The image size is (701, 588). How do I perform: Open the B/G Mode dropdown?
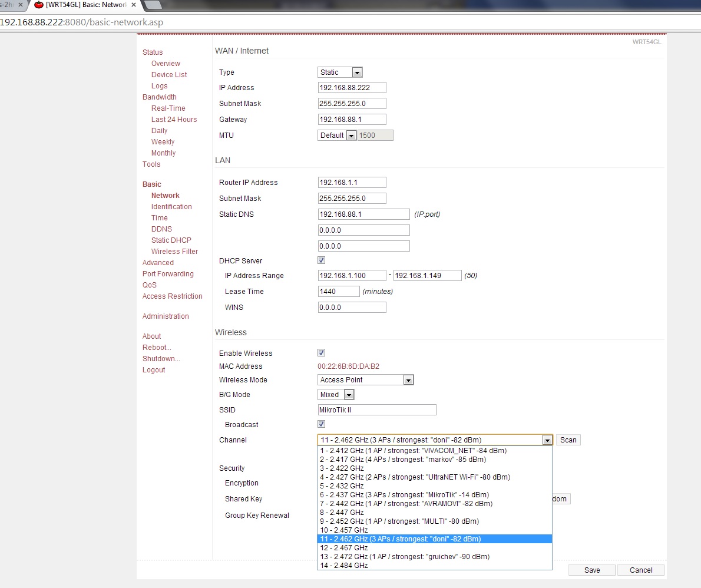point(336,395)
